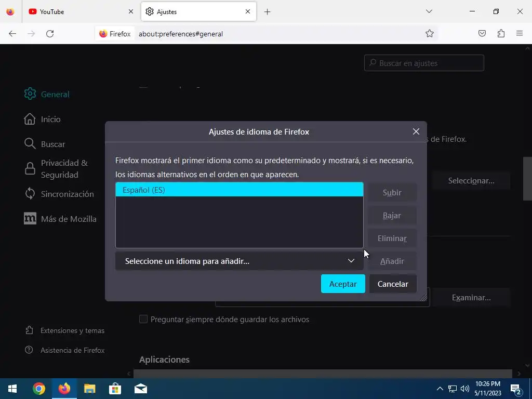Click the Añadir button
532x399 pixels.
point(392,261)
